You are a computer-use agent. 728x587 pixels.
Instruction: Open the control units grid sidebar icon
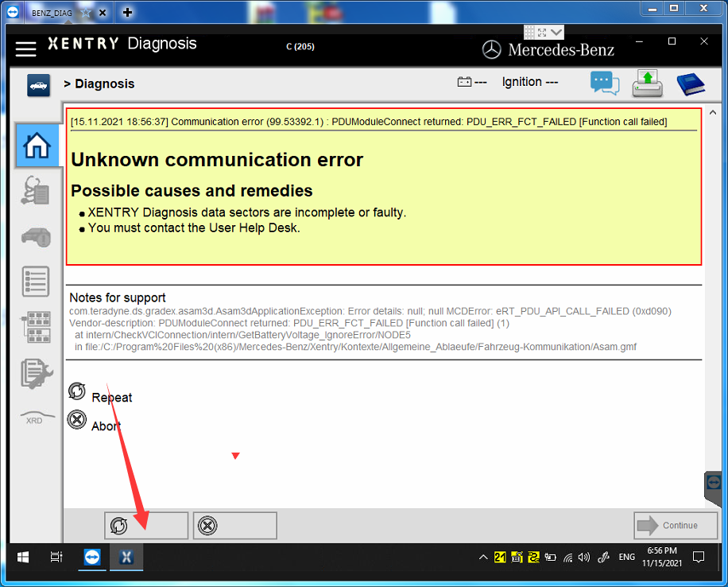36,327
